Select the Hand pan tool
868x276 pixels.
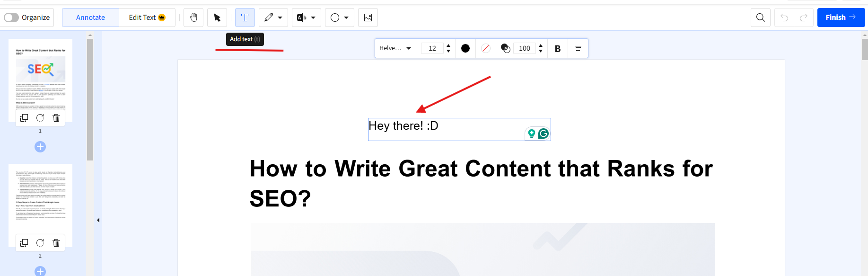(x=193, y=18)
